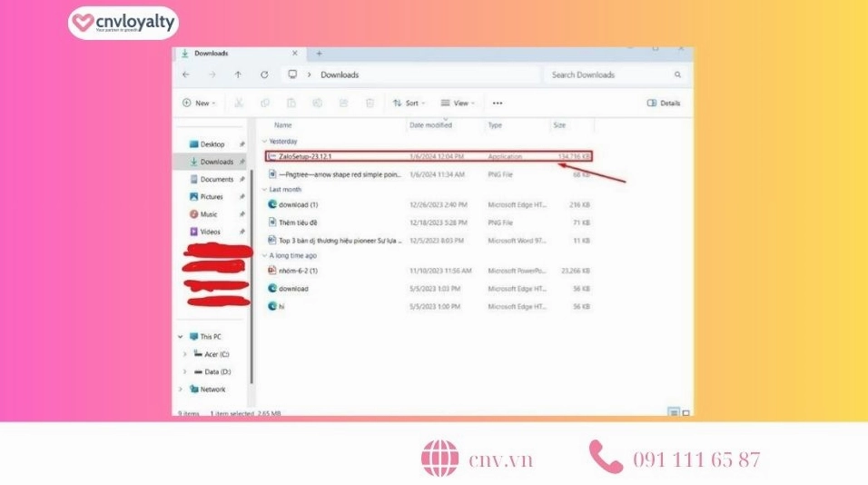The width and height of the screenshot is (868, 485).
Task: Click the Forward navigation arrow
Action: coord(212,74)
